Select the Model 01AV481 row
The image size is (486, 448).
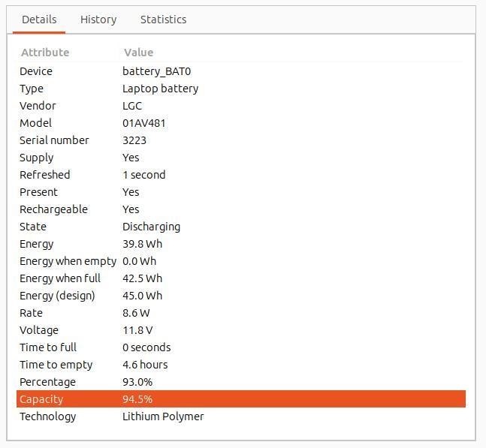tap(241, 123)
